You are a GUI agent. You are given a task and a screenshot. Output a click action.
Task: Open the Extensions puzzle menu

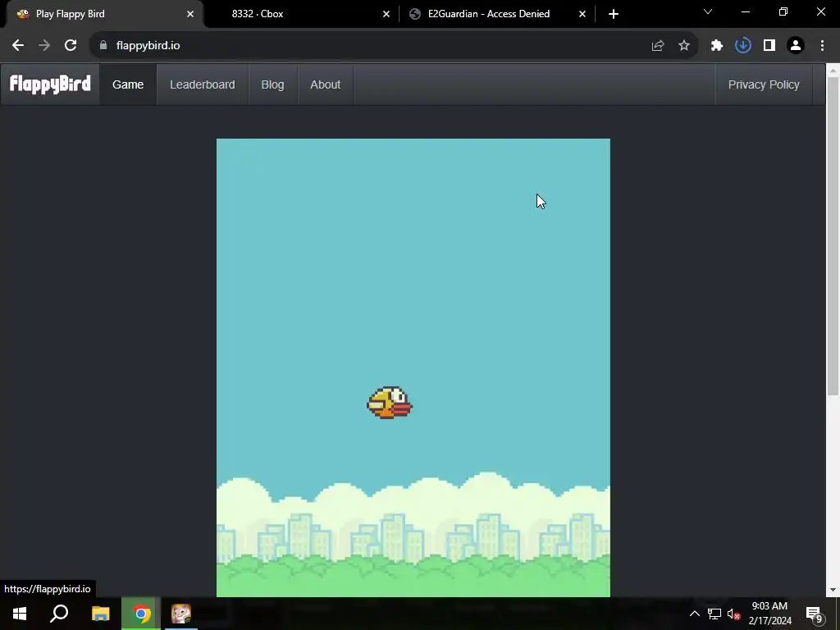(717, 46)
